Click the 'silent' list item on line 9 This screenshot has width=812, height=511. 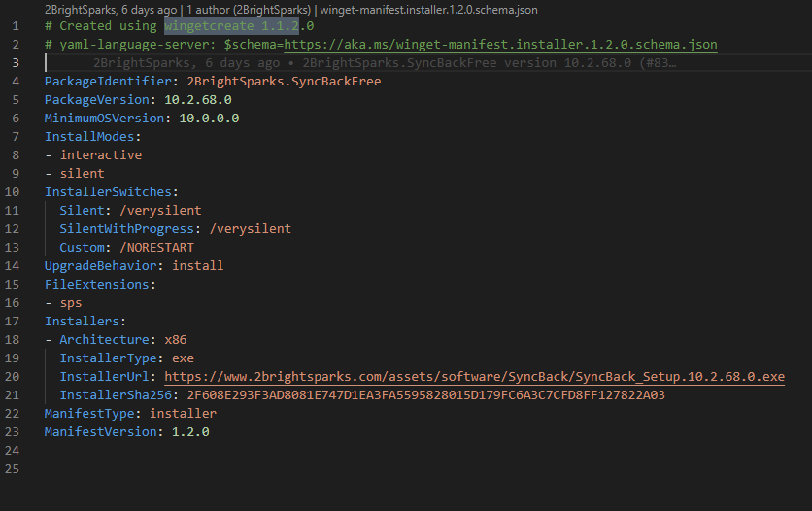pyautogui.click(x=82, y=174)
